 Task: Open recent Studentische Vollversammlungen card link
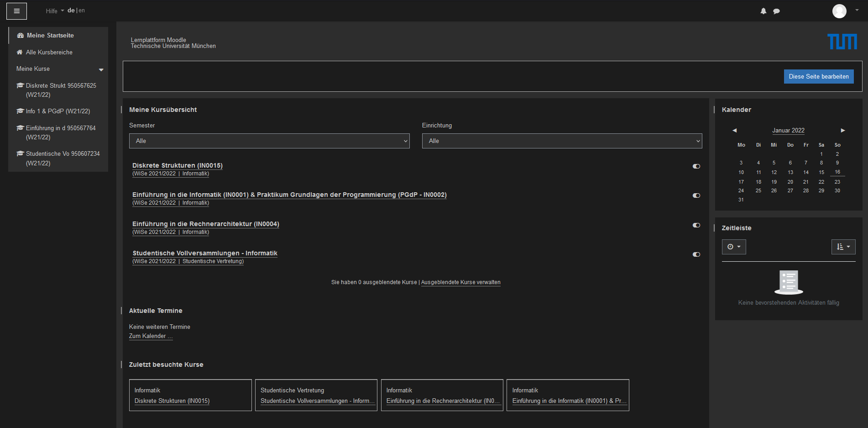pyautogui.click(x=317, y=401)
